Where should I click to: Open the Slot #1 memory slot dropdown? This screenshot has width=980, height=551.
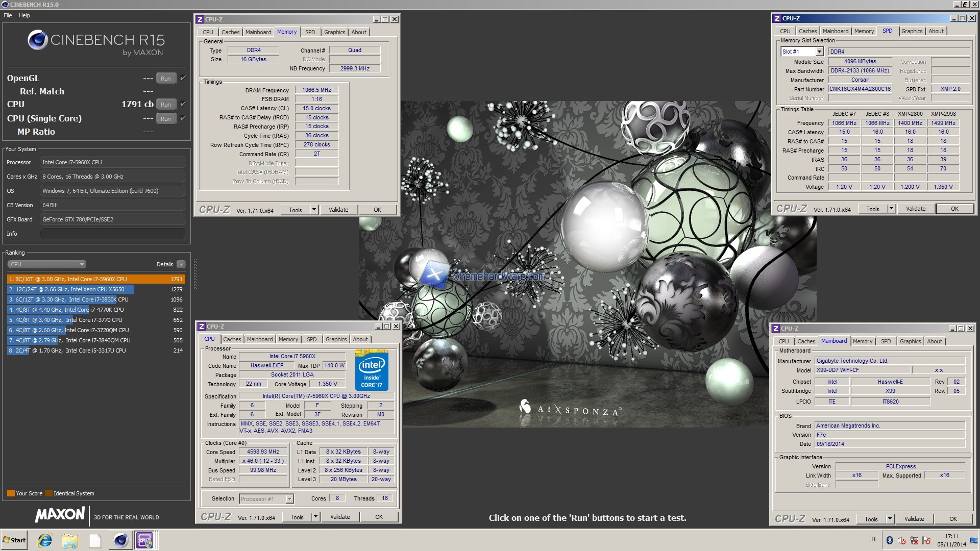(x=820, y=52)
